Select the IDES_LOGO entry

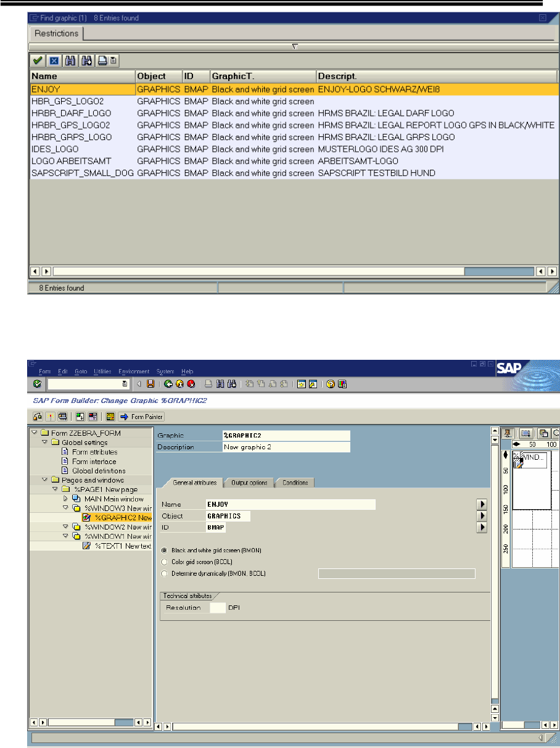[294, 149]
